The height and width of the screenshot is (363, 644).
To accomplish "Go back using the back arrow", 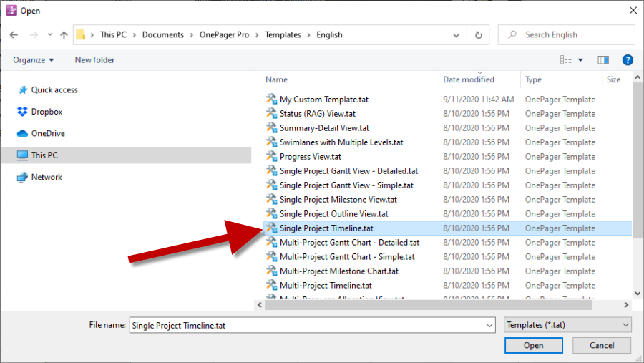I will point(14,35).
